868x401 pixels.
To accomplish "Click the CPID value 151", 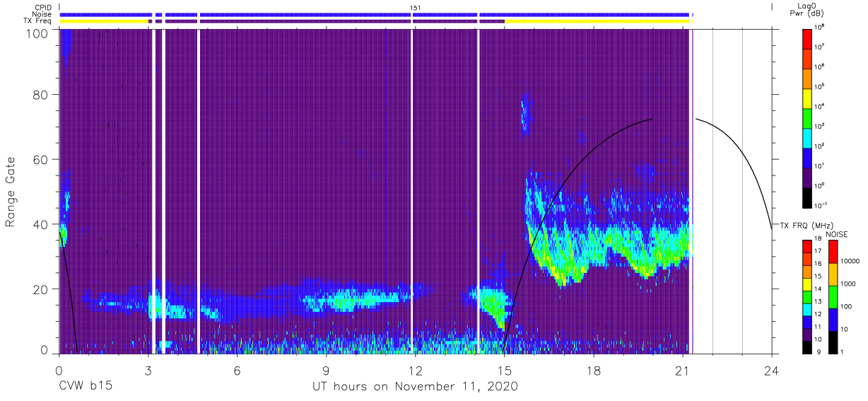I will point(415,8).
